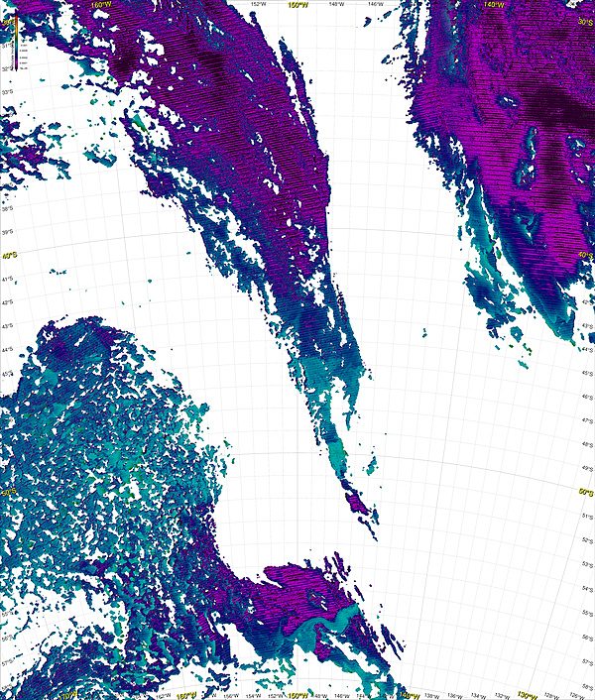Viewport: 595px width, 700px height.
Task: Click the 52°S label on right edge
Action: click(588, 539)
